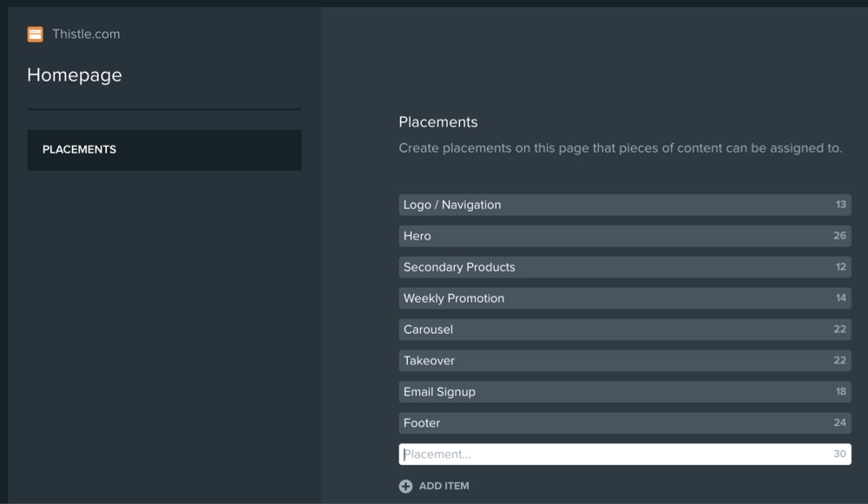
Task: Select the Placements sidebar tab
Action: (x=164, y=150)
